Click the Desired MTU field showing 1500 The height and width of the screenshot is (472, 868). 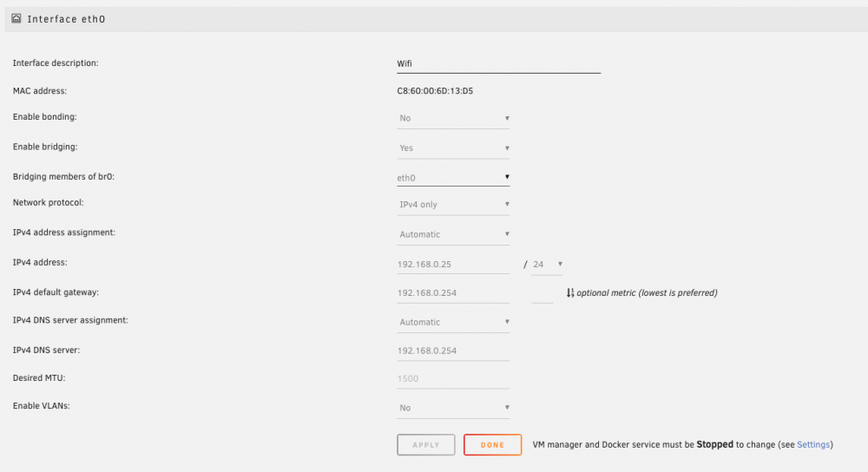(453, 378)
